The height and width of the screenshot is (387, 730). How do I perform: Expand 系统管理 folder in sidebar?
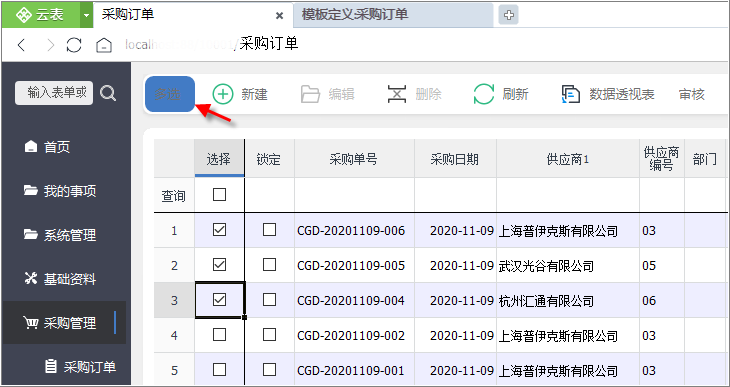60,235
